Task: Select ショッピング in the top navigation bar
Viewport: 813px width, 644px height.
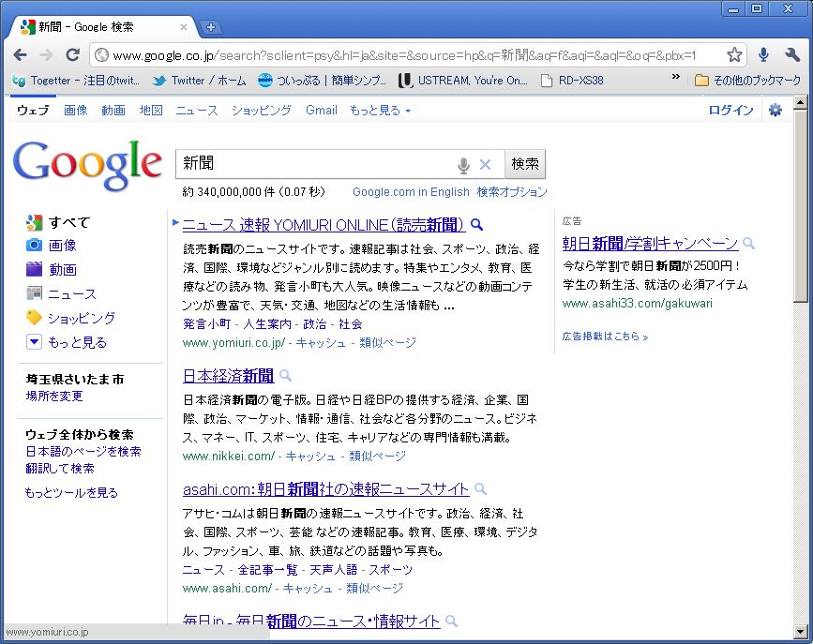Action: coord(261,110)
